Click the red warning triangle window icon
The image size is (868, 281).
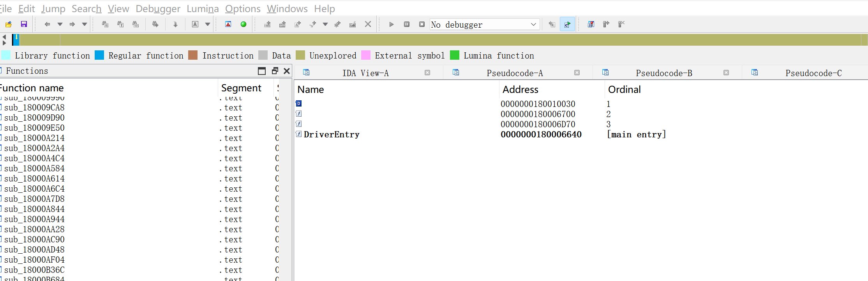coord(228,24)
